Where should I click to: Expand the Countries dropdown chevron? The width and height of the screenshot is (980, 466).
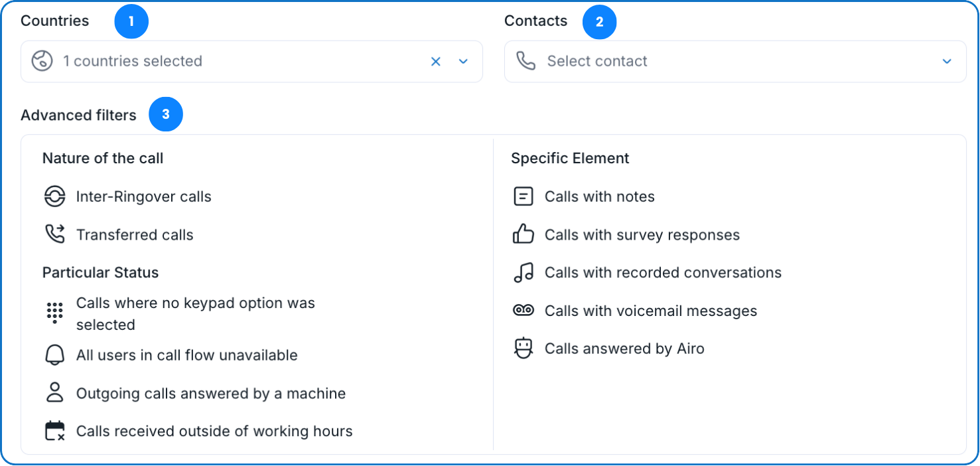463,62
